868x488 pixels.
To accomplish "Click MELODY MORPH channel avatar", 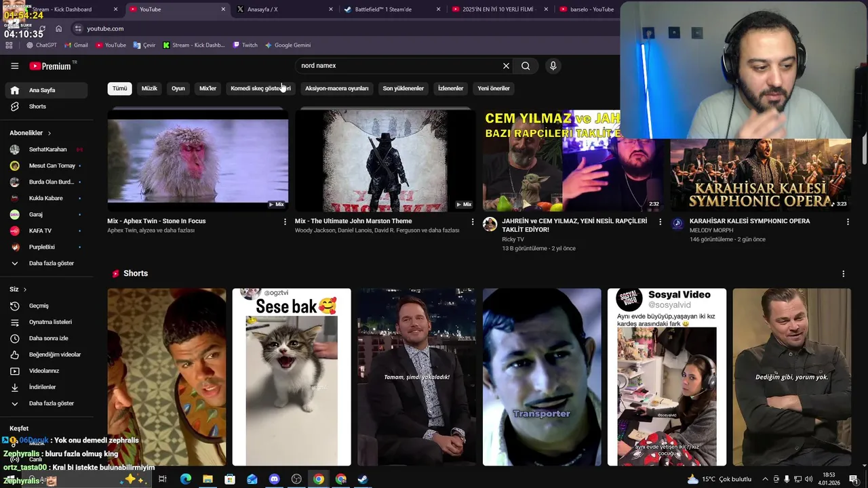I will 677,223.
